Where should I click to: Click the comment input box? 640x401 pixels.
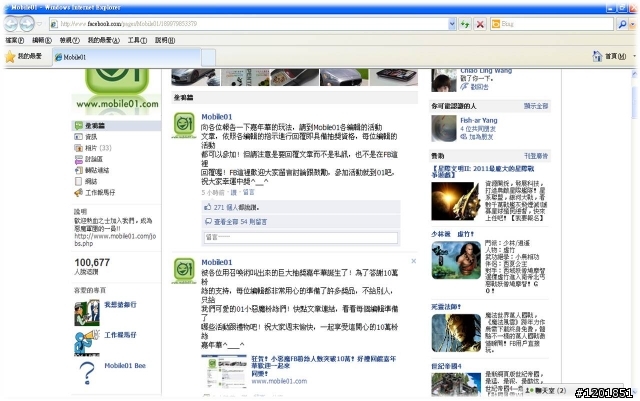[300, 237]
